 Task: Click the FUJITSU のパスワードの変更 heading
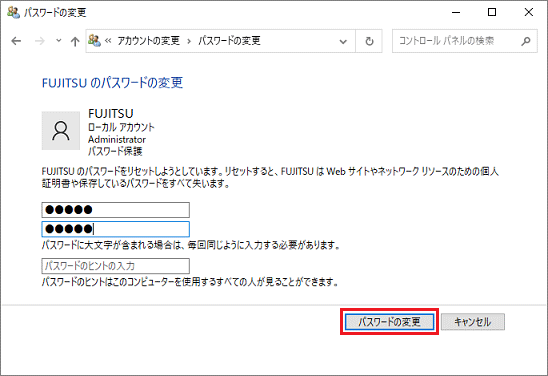[112, 83]
